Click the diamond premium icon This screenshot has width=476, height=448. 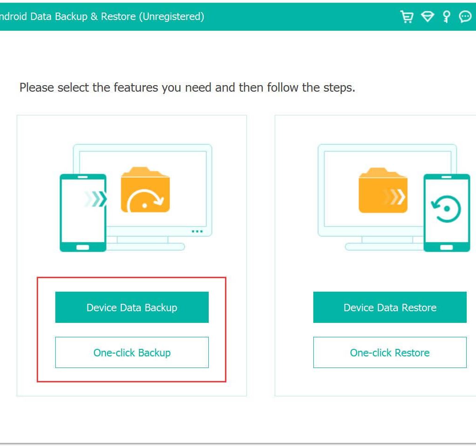[x=427, y=17]
